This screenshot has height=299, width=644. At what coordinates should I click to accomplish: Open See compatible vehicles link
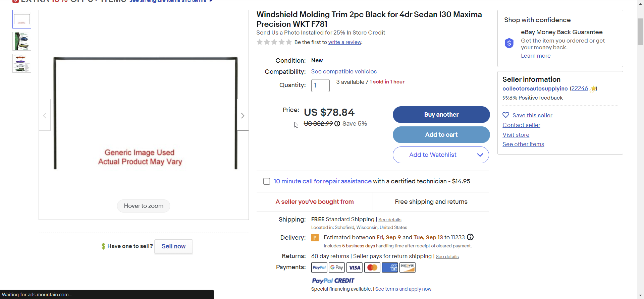[x=344, y=71]
